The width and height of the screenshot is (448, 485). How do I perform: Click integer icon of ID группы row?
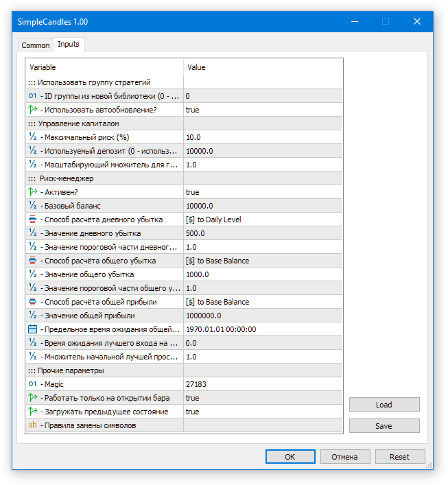pos(32,96)
